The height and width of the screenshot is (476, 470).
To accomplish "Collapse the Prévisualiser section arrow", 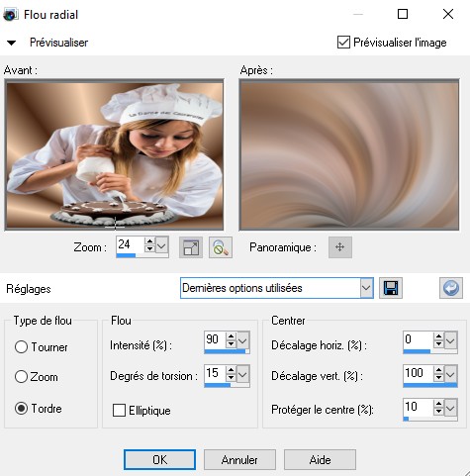I will pos(11,43).
